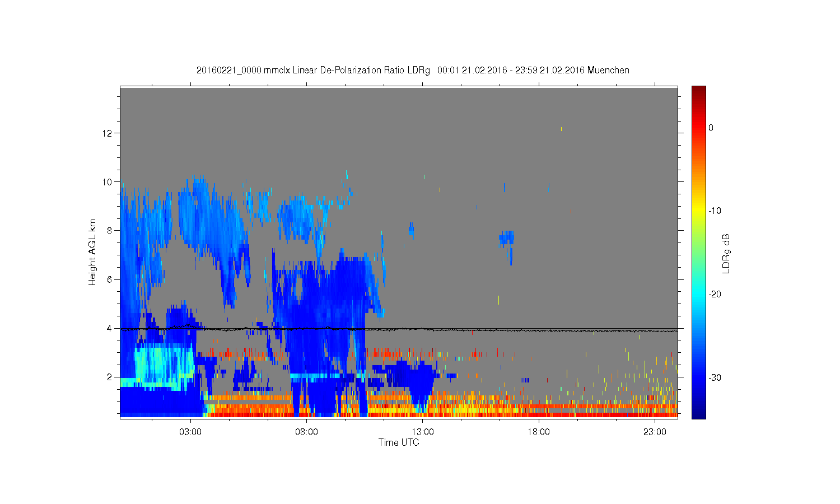Click the dark blue bottom of the colorbar
Viewport: 840px width, 504px height.
(x=699, y=412)
